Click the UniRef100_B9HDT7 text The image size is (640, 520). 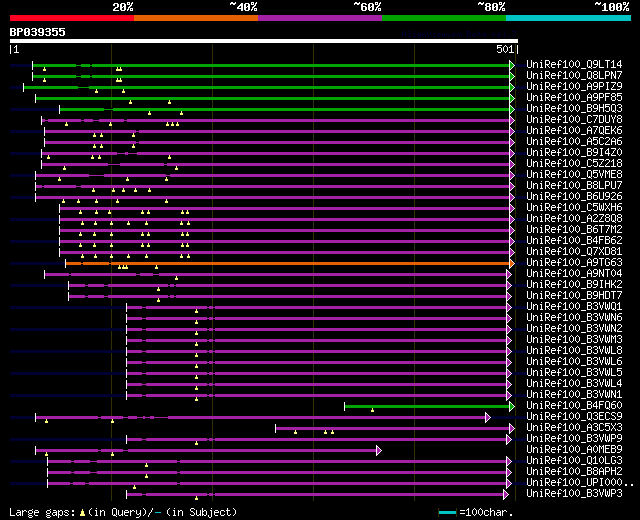point(574,296)
